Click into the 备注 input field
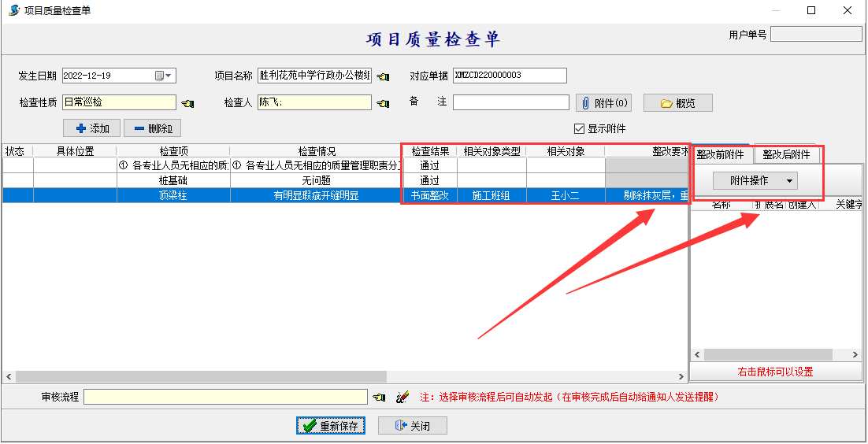The image size is (868, 444). 510,102
